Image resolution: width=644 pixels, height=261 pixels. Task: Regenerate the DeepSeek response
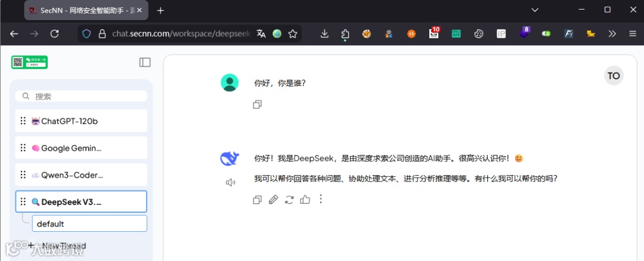point(289,200)
